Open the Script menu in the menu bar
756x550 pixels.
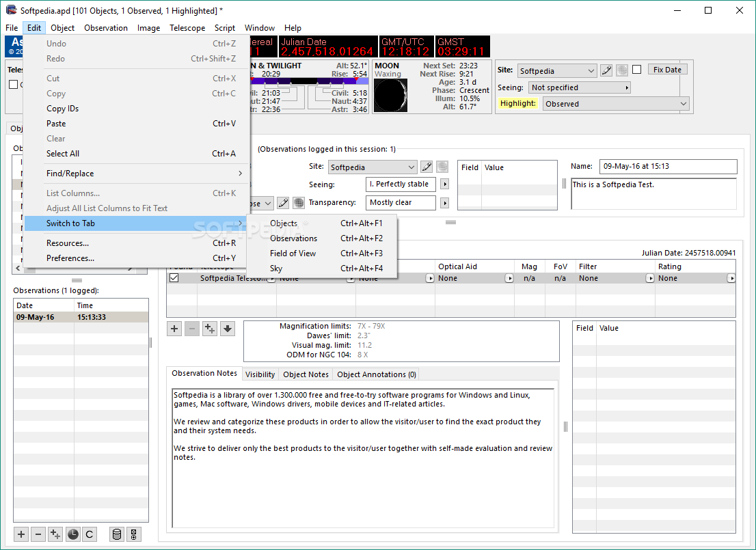coord(225,28)
